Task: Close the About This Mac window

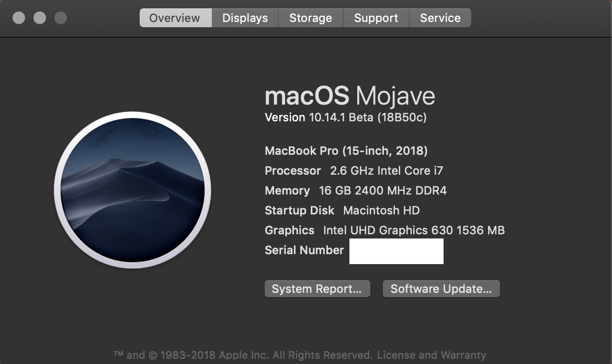Action: click(x=19, y=18)
